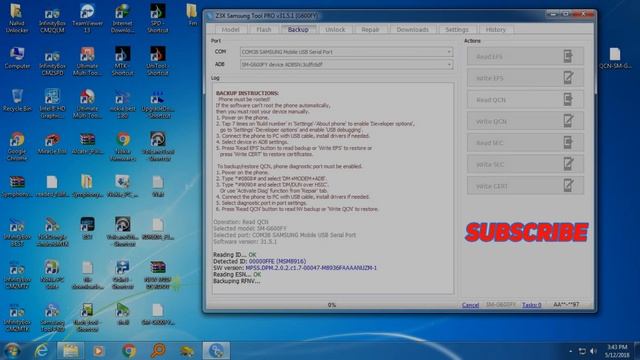
Task: Click the Write SEC button
Action: [525, 164]
